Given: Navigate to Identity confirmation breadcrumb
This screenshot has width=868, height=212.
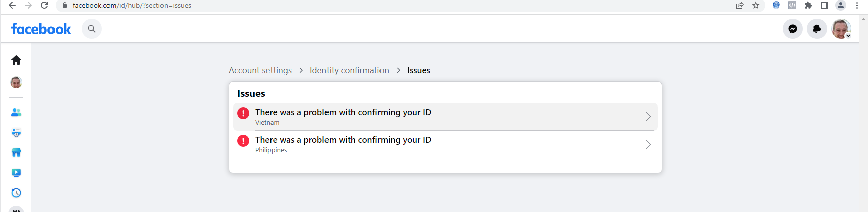Looking at the screenshot, I should pyautogui.click(x=349, y=70).
